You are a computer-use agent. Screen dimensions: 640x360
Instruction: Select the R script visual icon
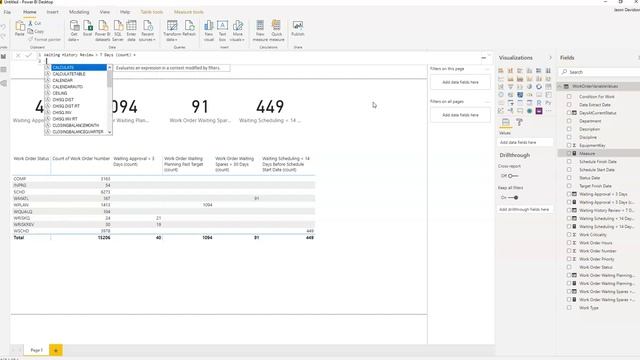539,103
